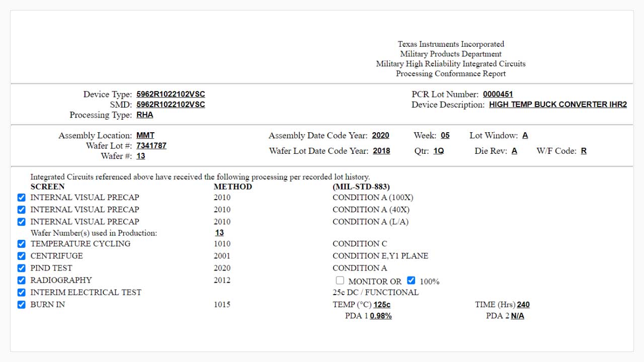Select the Processing Type value RHA

coord(145,115)
